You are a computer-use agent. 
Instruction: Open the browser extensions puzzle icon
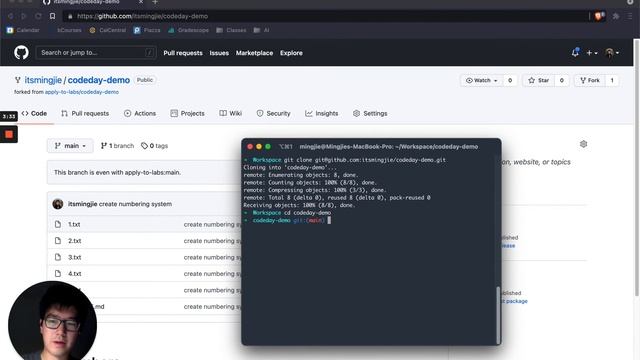coord(616,16)
